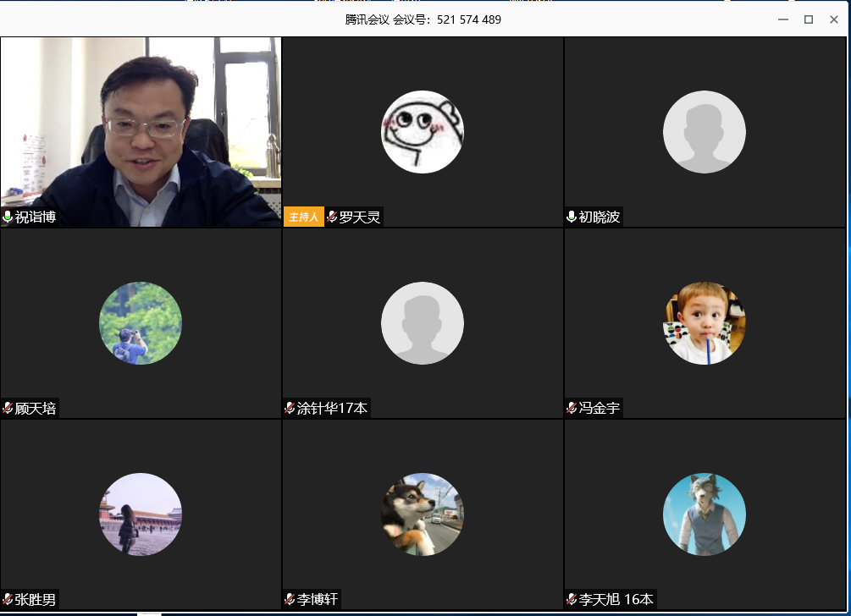This screenshot has height=616, width=851.
Task: Click the microphone icon next to 张胜男
Action: (x=8, y=600)
